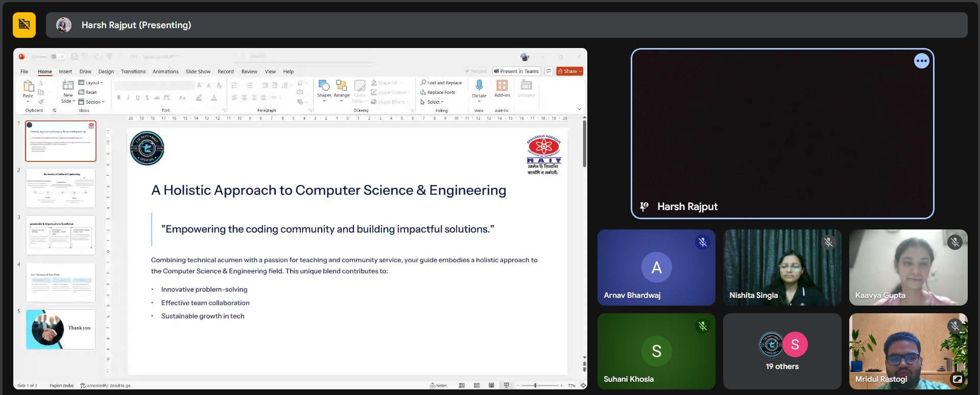Toggle Mridul Rastogi's muted mic icon
The width and height of the screenshot is (980, 395).
pos(955,326)
